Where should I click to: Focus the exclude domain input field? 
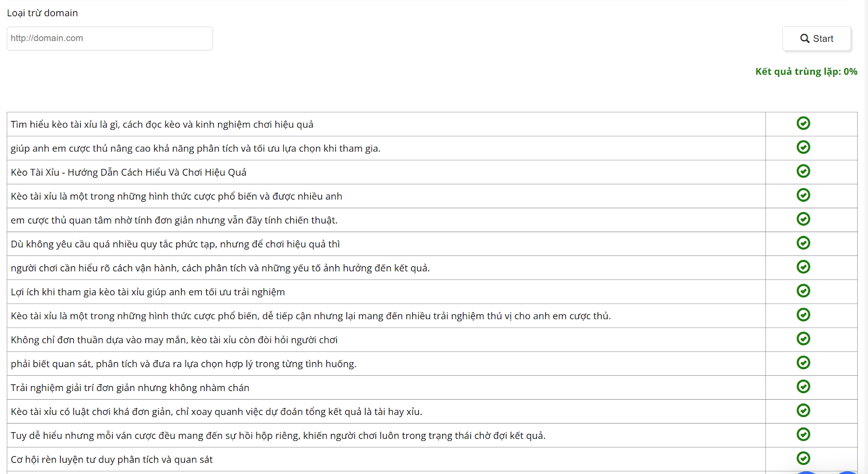pos(110,39)
